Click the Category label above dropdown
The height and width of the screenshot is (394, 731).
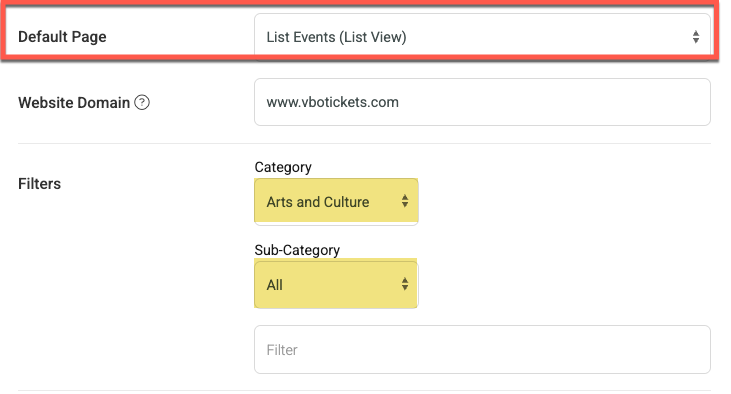(x=283, y=167)
